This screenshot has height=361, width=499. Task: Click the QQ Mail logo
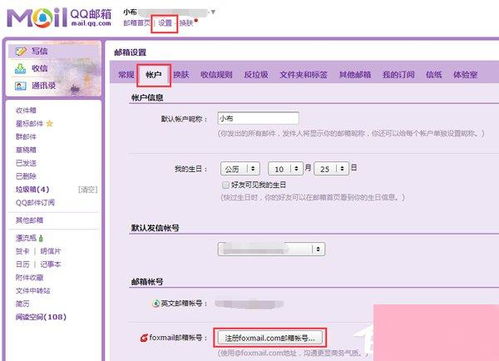click(x=59, y=18)
